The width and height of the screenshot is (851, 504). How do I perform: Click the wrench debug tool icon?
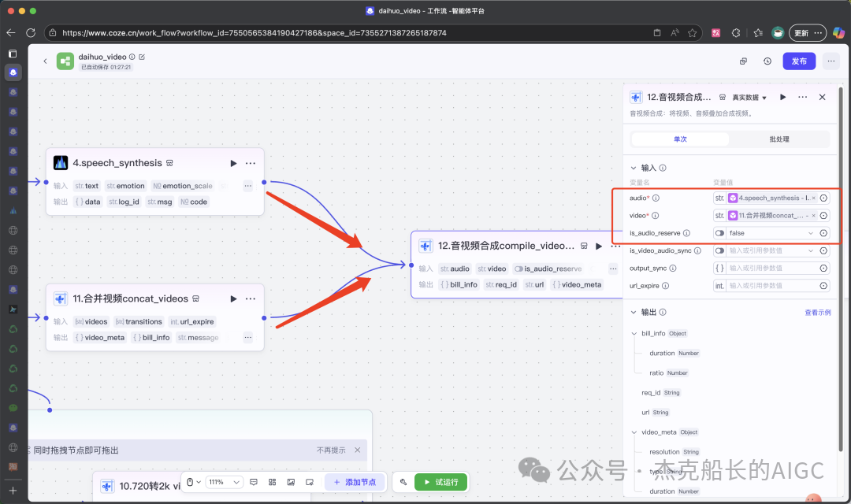point(403,482)
